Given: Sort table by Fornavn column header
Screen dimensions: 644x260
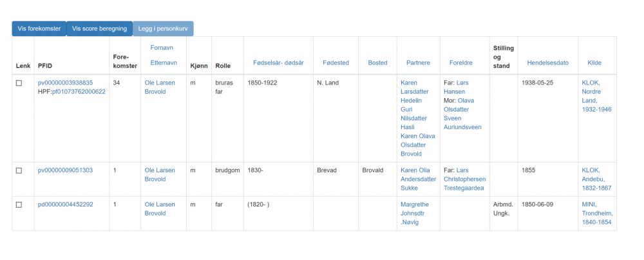Looking at the screenshot, I should [163, 47].
